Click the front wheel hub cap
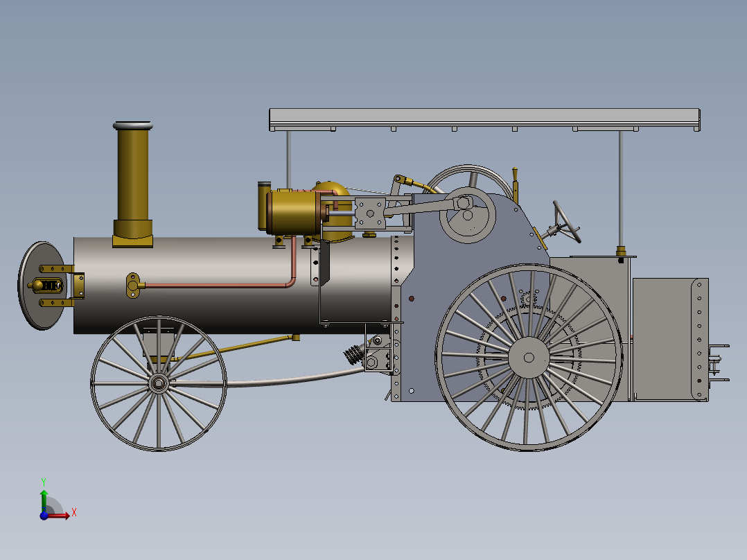The height and width of the screenshot is (560, 747). click(158, 383)
